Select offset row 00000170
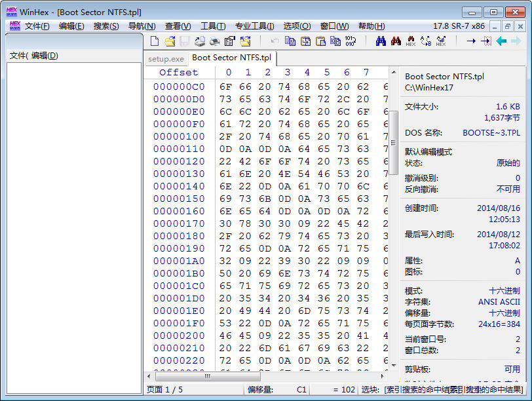532x401 pixels. point(179,224)
